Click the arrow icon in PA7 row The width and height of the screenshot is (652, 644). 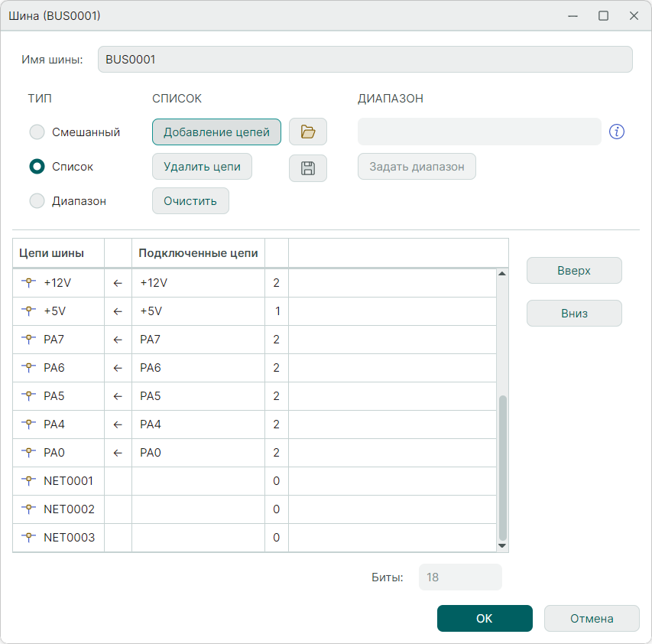[118, 340]
